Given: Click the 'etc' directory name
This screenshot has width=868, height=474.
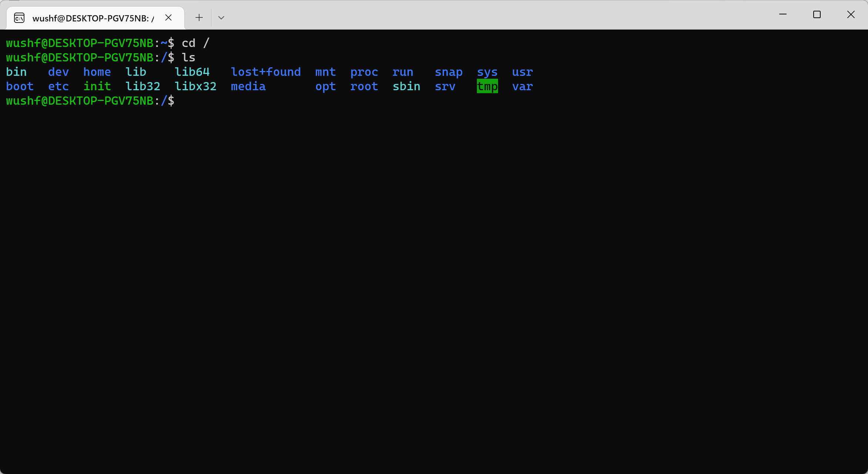Looking at the screenshot, I should [58, 87].
